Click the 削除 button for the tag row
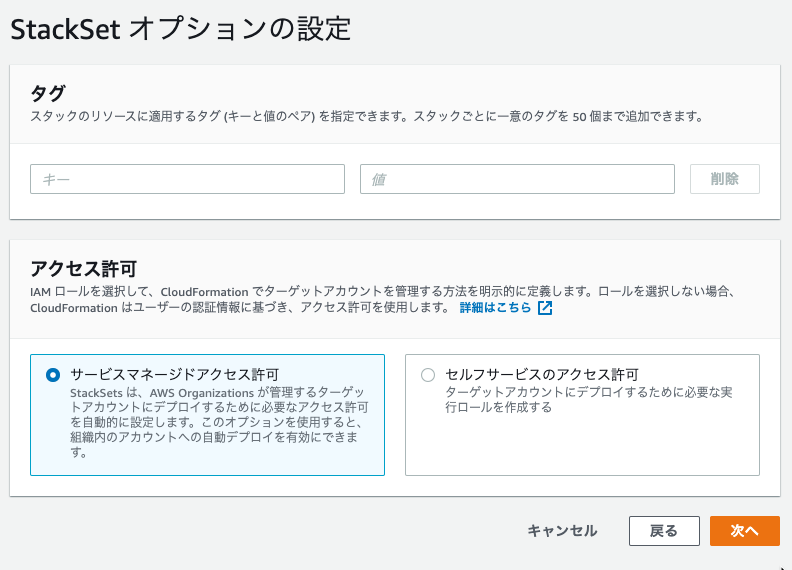The width and height of the screenshot is (792, 570). [x=725, y=179]
